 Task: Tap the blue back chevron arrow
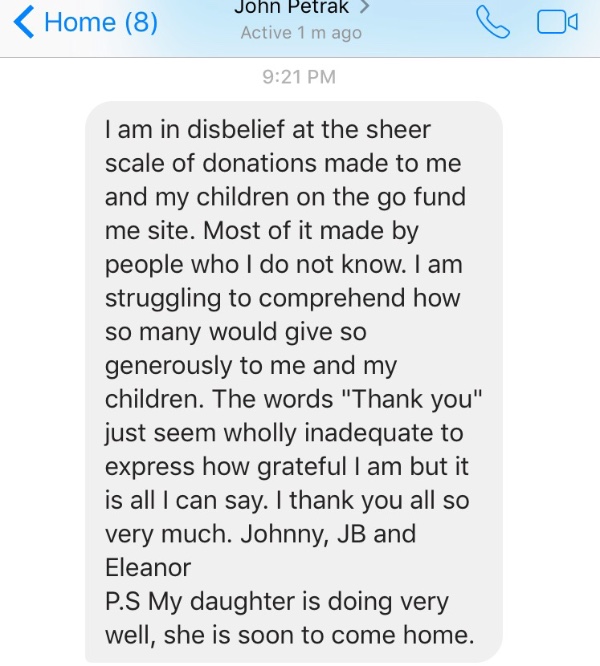click(x=24, y=22)
